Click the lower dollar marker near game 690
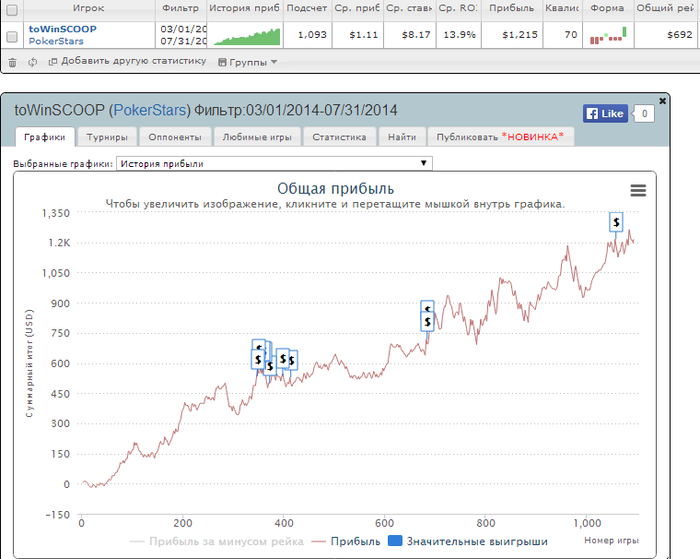Screen dimensions: 700x559 coord(428,321)
